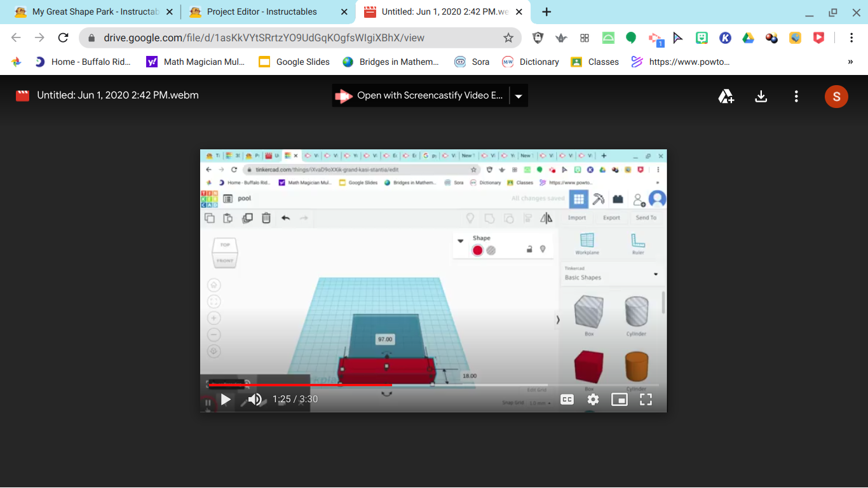The height and width of the screenshot is (488, 868).
Task: Open the Dictionary bookmark
Action: 531,62
